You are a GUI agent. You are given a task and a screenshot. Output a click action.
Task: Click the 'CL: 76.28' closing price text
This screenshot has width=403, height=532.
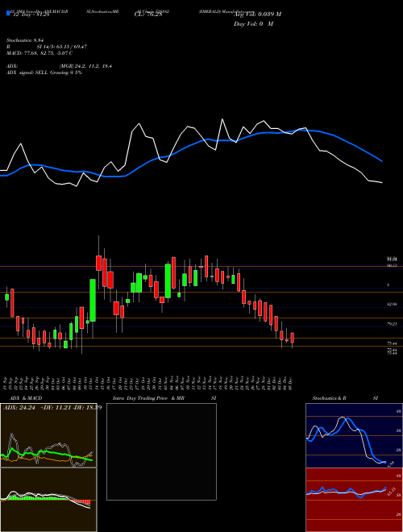[x=148, y=15]
